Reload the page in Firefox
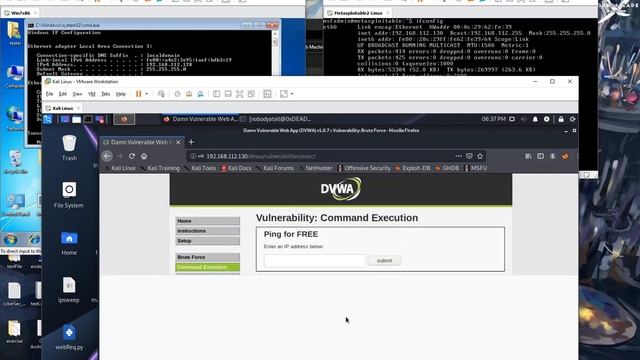The height and width of the screenshot is (360, 640). [132, 156]
